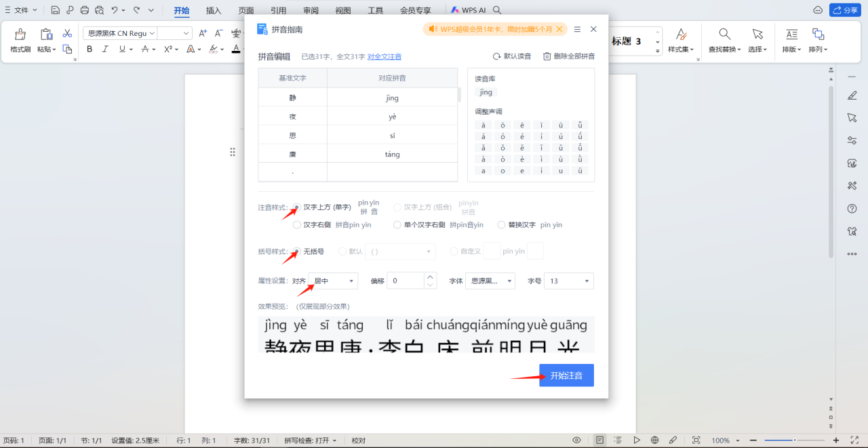Click the zoom in plus button

835,441
